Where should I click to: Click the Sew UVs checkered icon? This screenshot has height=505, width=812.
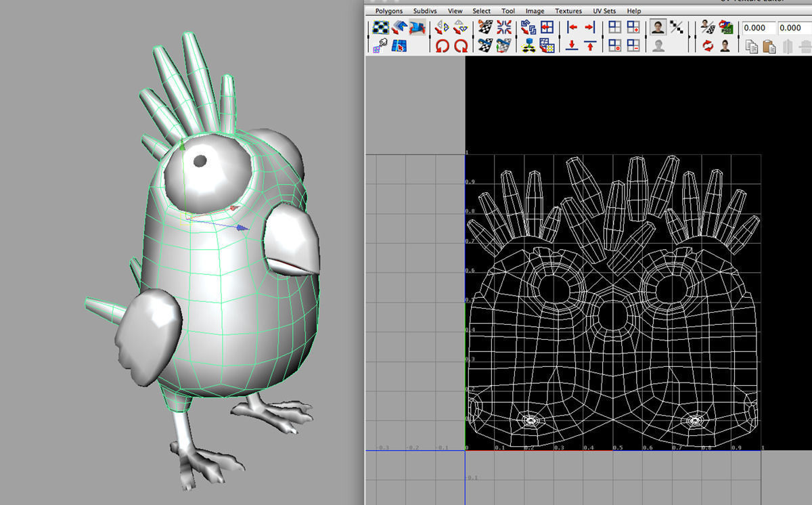(485, 45)
